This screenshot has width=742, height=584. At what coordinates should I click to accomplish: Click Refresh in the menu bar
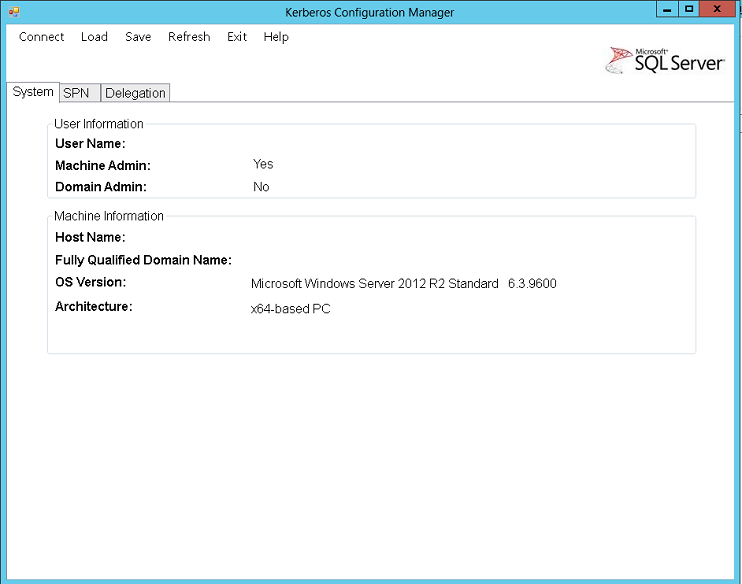point(189,37)
